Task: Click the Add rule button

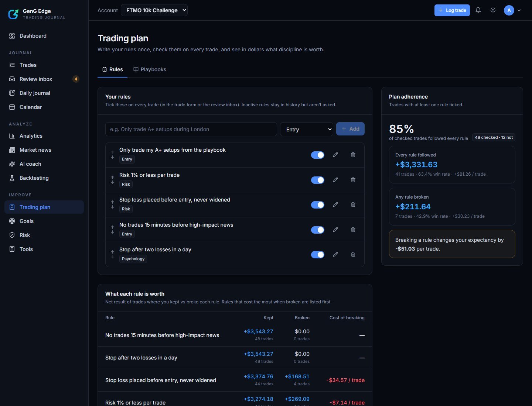Action: (x=350, y=129)
